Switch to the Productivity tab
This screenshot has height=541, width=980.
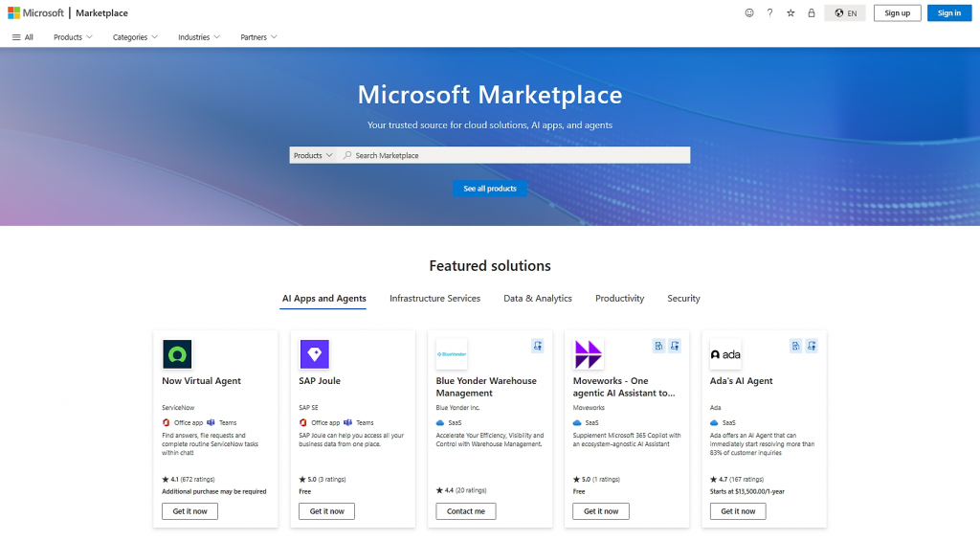[x=619, y=299]
